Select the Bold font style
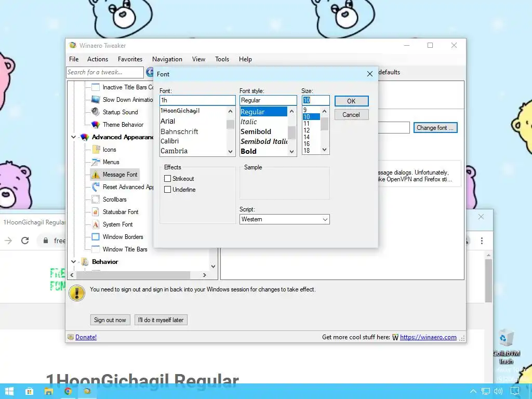The width and height of the screenshot is (532, 399). (x=248, y=151)
